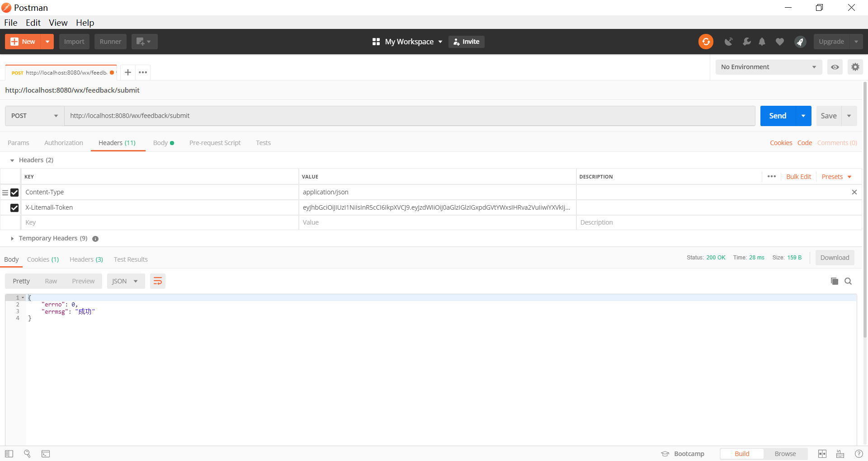
Task: Click the request URL input field
Action: tap(409, 116)
